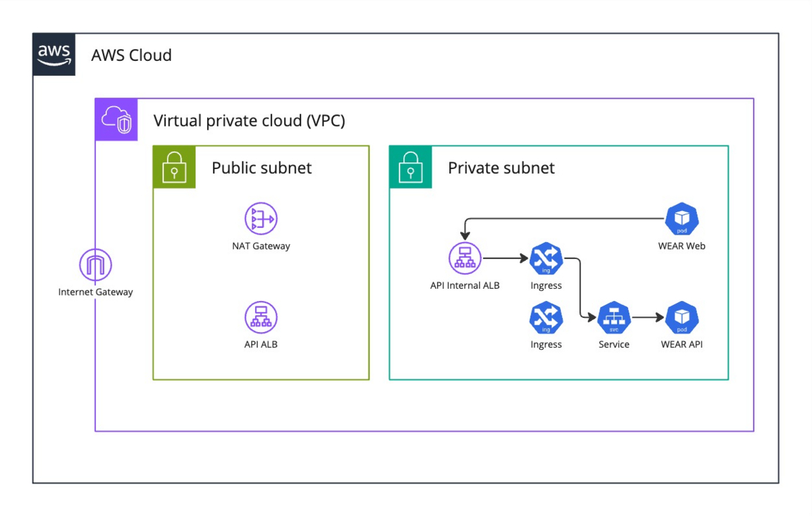Select the API ALB icon
Viewport: 812px width, 516px height.
coord(261,318)
